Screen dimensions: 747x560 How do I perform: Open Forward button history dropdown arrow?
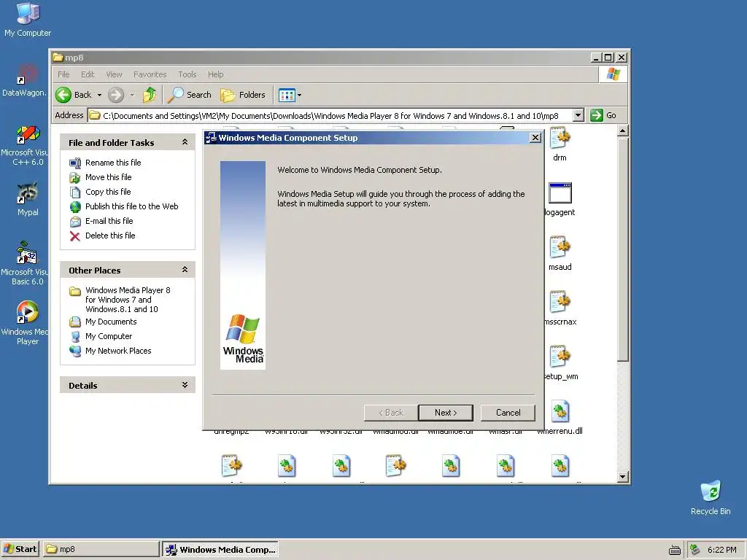(x=132, y=95)
